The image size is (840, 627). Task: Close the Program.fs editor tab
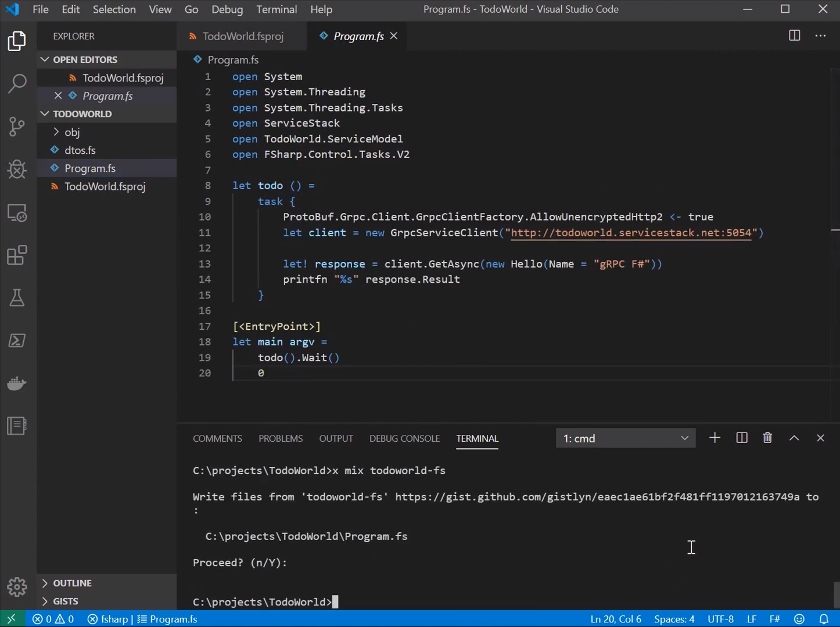[394, 36]
